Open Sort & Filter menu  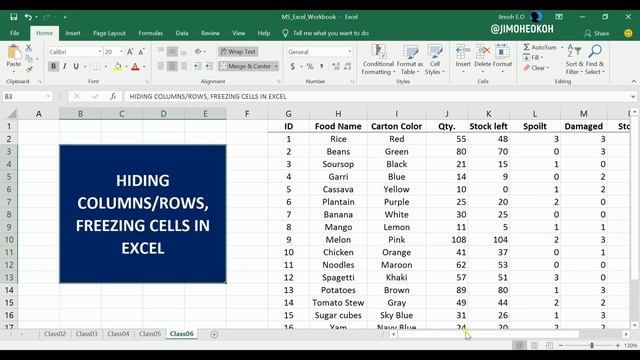point(574,60)
